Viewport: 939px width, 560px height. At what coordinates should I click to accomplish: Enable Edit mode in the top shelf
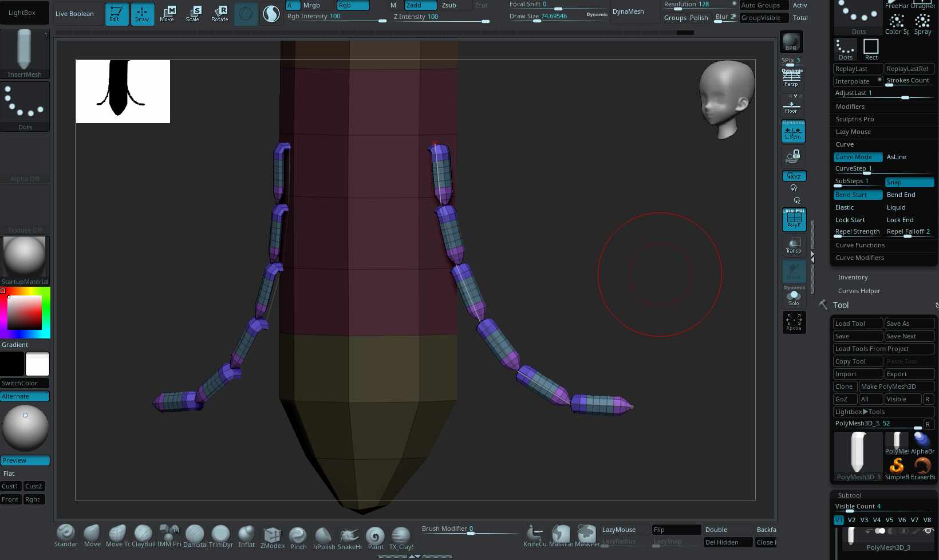pyautogui.click(x=116, y=14)
